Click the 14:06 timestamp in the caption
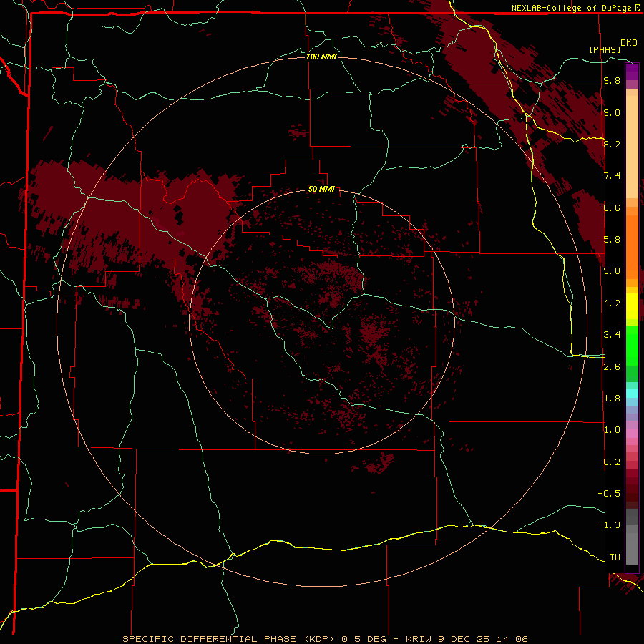Viewport: 644px width, 644px height. tap(513, 639)
